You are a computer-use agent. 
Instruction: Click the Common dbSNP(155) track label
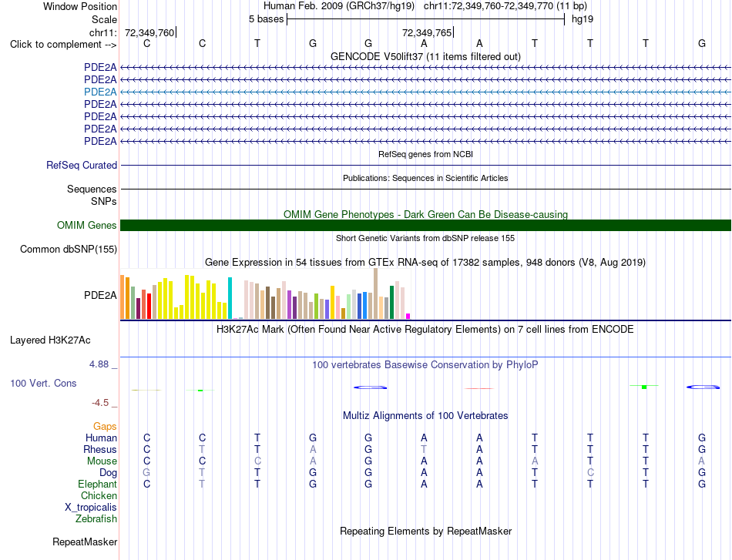tap(69, 250)
